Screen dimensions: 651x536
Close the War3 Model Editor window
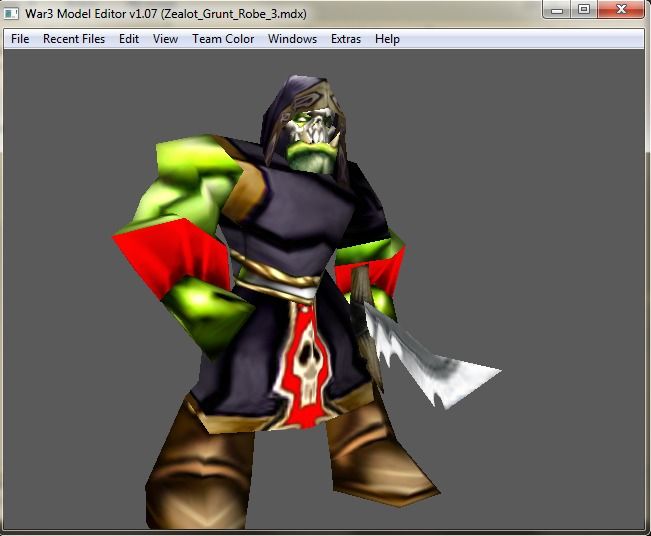click(621, 10)
